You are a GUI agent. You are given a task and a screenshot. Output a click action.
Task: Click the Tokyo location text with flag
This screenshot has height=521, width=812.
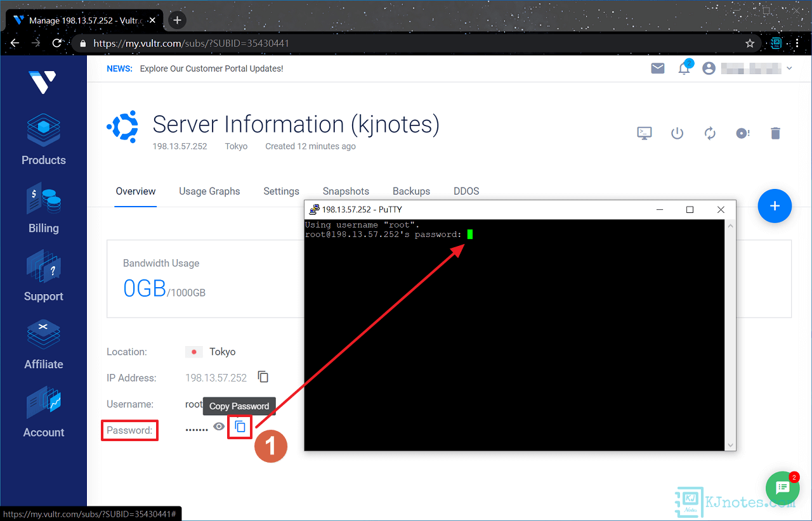211,352
